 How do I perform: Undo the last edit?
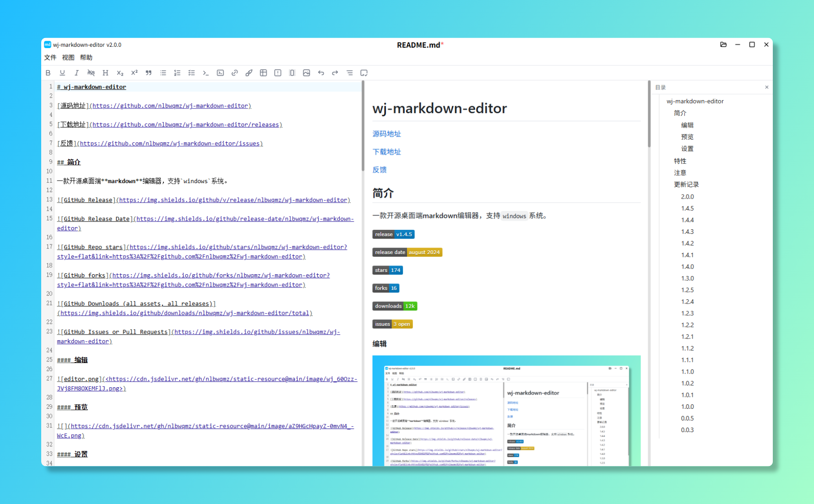click(321, 73)
